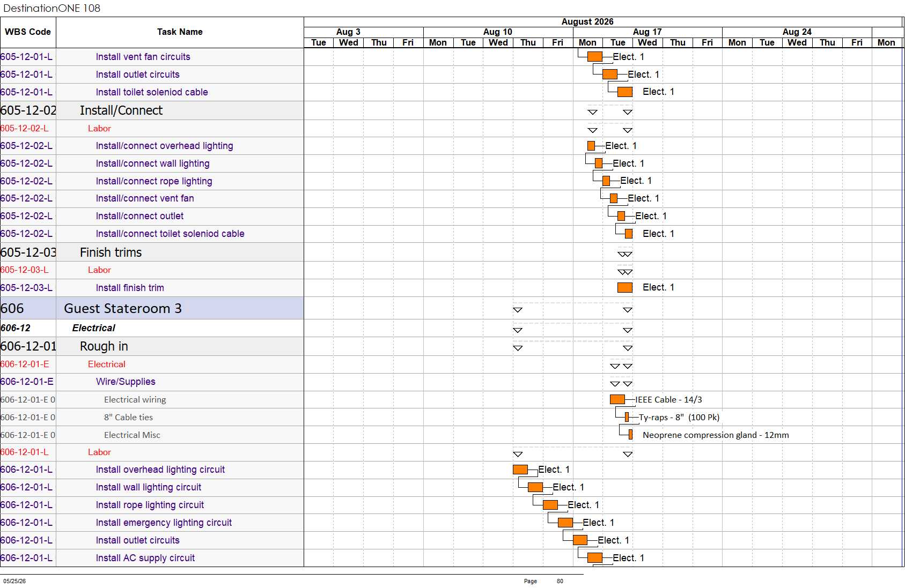Select the Wire/Supplies task name

click(126, 382)
